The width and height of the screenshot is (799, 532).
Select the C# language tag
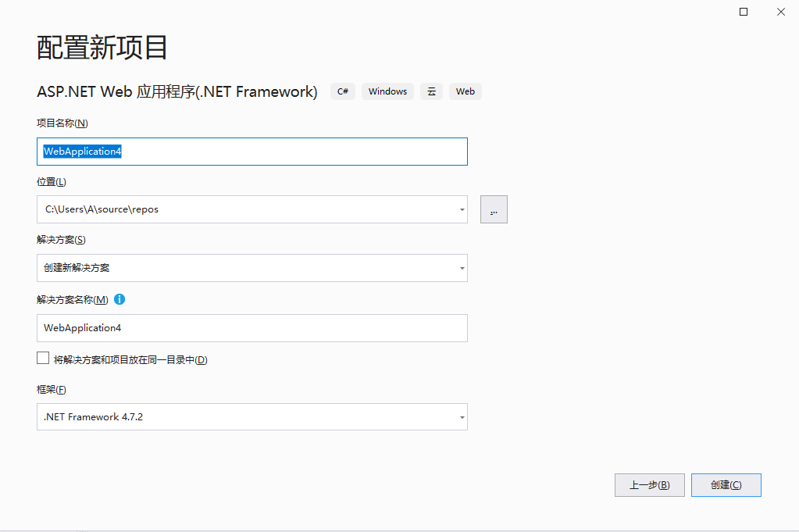point(342,91)
